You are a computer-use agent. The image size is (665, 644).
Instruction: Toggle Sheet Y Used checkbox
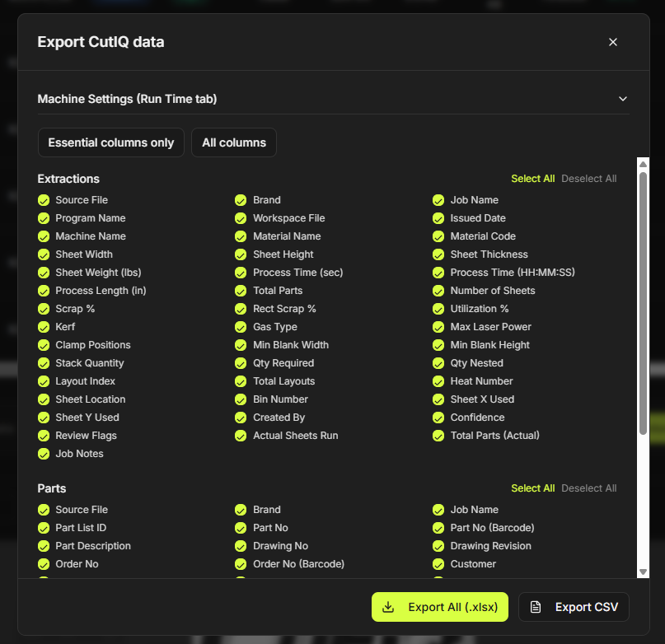pos(44,418)
